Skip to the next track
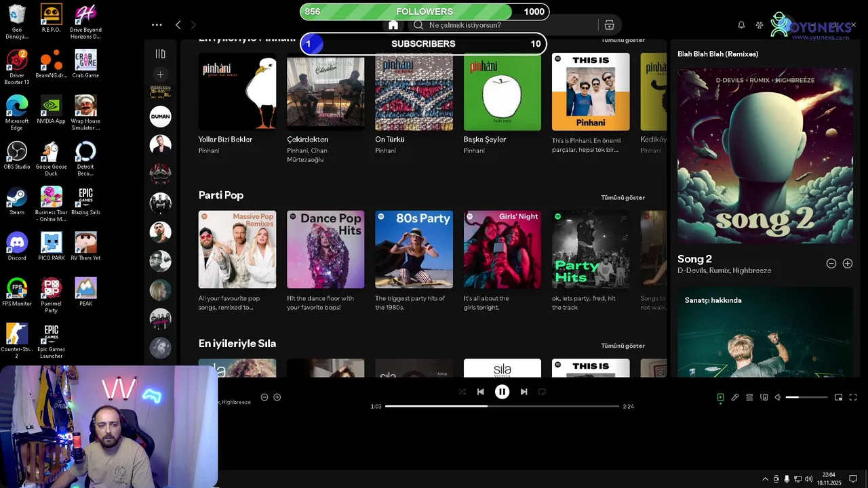 [x=524, y=392]
